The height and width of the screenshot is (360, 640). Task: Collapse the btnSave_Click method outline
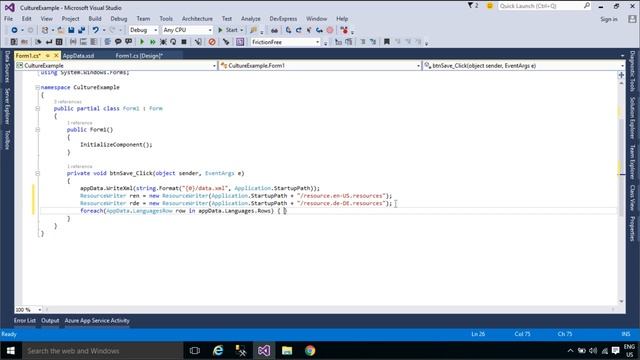(x=37, y=173)
